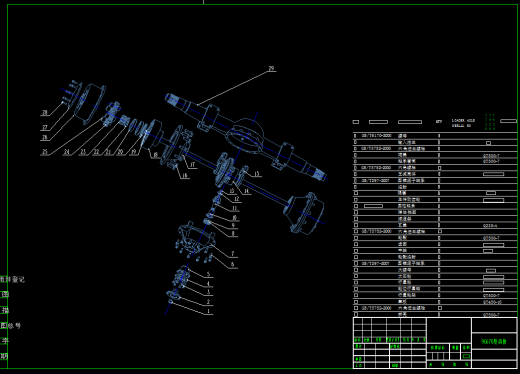Click the QT450-10 material cell
The width and height of the screenshot is (520, 374).
[492, 302]
